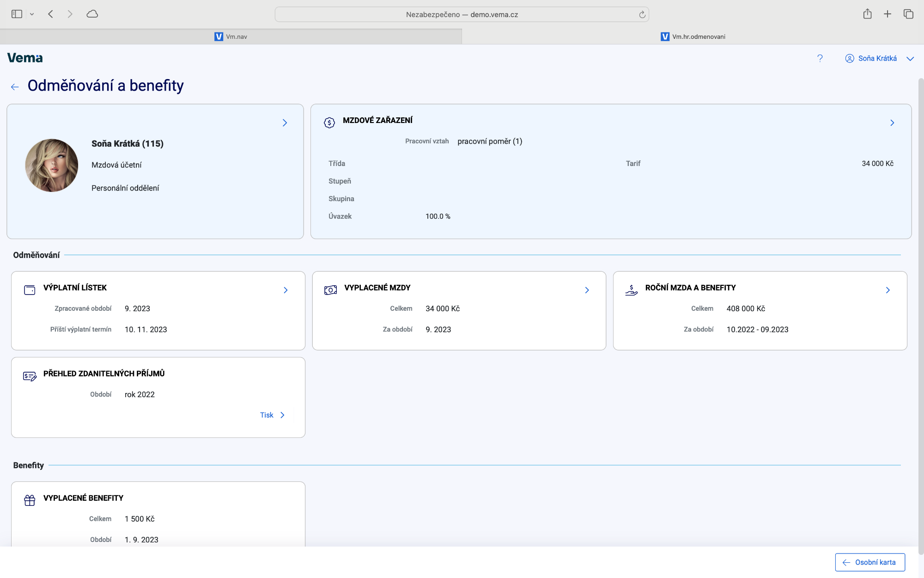Image resolution: width=924 pixels, height=578 pixels.
Task: Open the Safari share icon
Action: click(868, 14)
